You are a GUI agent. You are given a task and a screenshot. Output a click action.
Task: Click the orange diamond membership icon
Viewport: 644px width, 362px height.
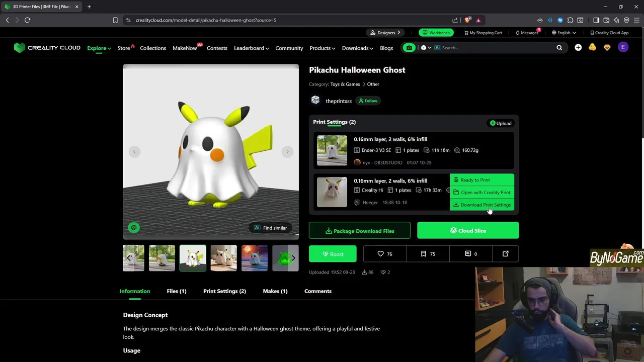[607, 47]
